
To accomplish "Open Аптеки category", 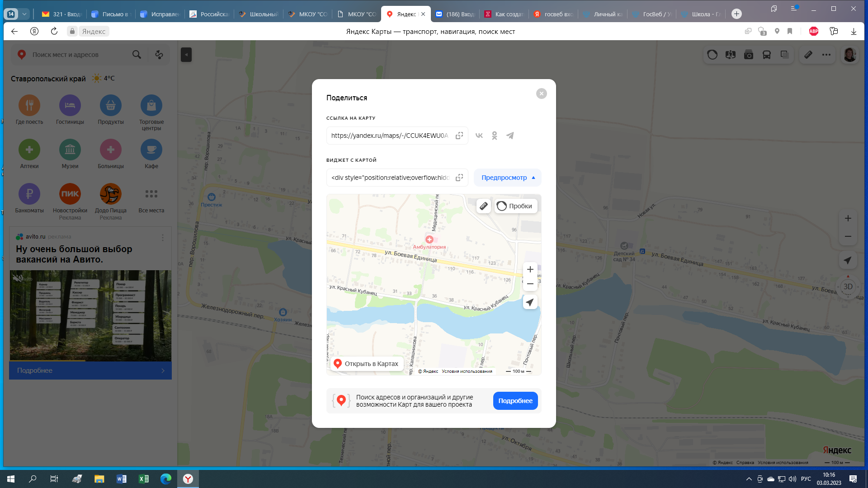I will click(29, 154).
